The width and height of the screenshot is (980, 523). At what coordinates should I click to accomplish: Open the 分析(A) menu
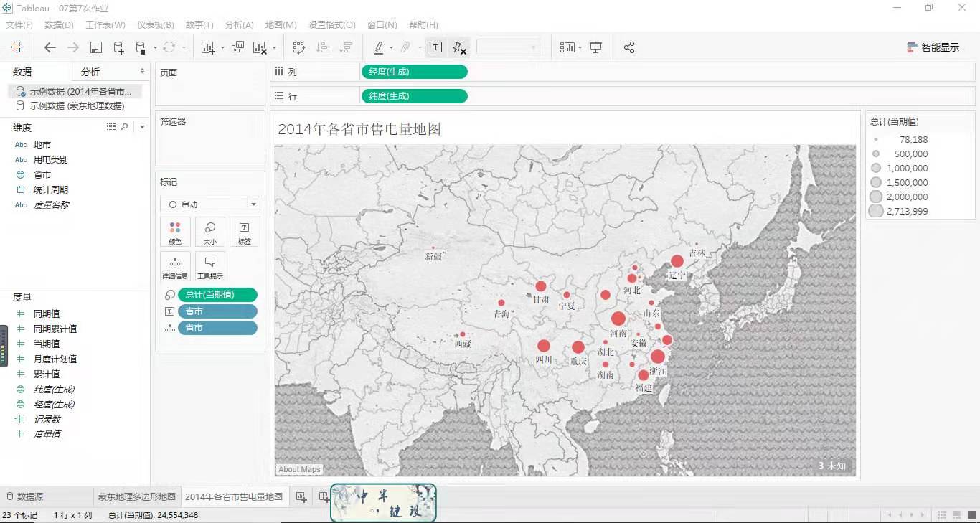pyautogui.click(x=239, y=24)
